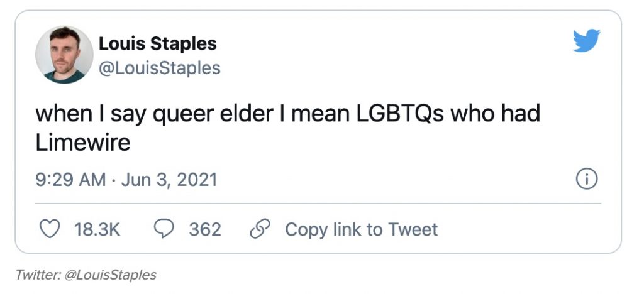
Task: Click the phrase queer elder
Action: point(209,116)
